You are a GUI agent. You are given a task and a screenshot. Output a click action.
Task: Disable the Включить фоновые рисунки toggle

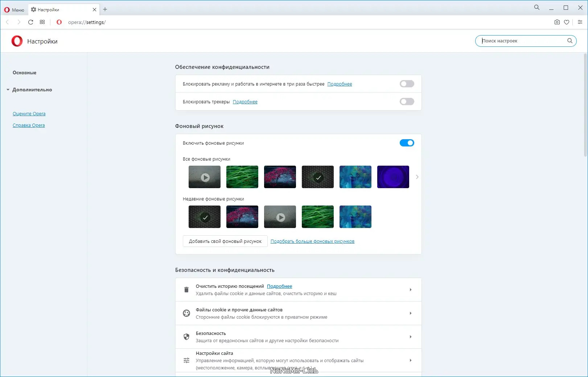click(407, 143)
